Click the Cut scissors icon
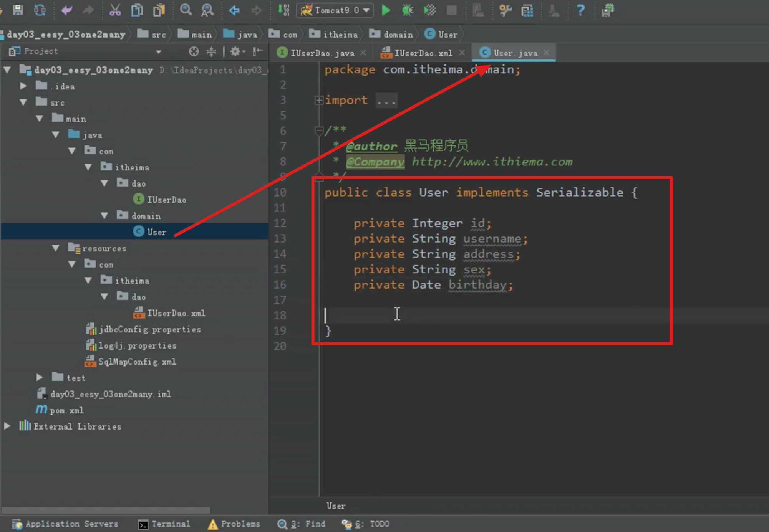 click(x=115, y=10)
